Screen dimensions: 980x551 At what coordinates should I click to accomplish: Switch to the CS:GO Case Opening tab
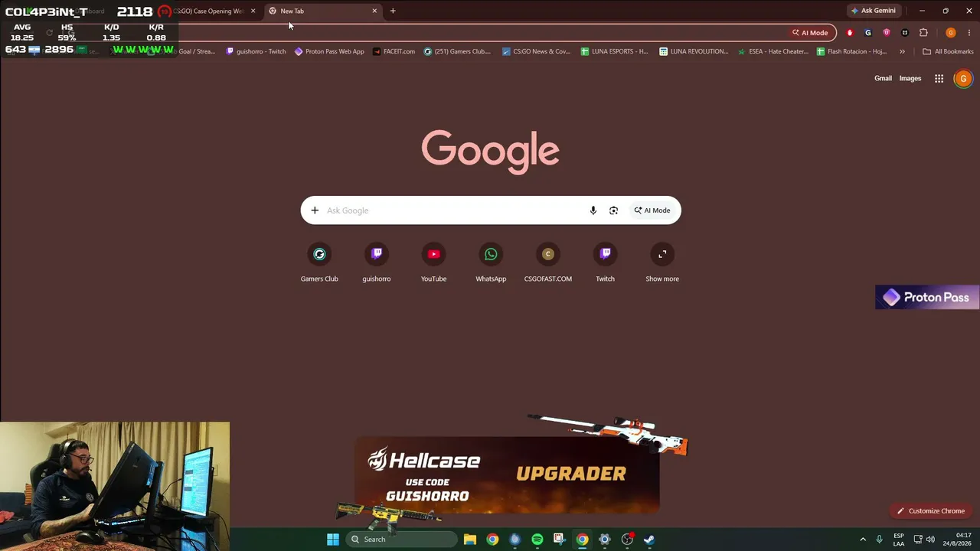[x=210, y=11]
